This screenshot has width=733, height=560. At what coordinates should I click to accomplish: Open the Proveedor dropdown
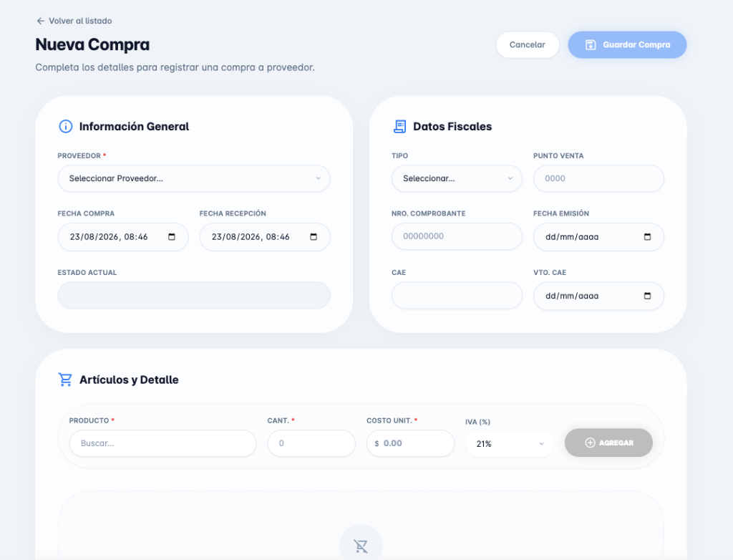[x=194, y=178]
